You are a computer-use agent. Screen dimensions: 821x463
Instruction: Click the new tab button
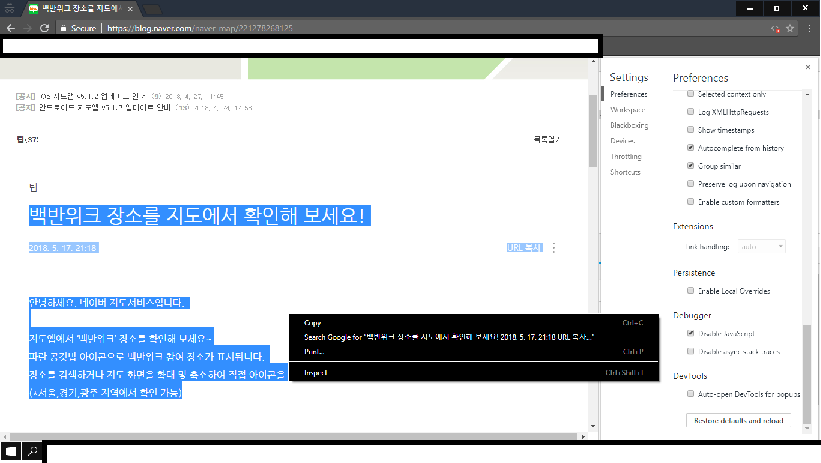151,9
